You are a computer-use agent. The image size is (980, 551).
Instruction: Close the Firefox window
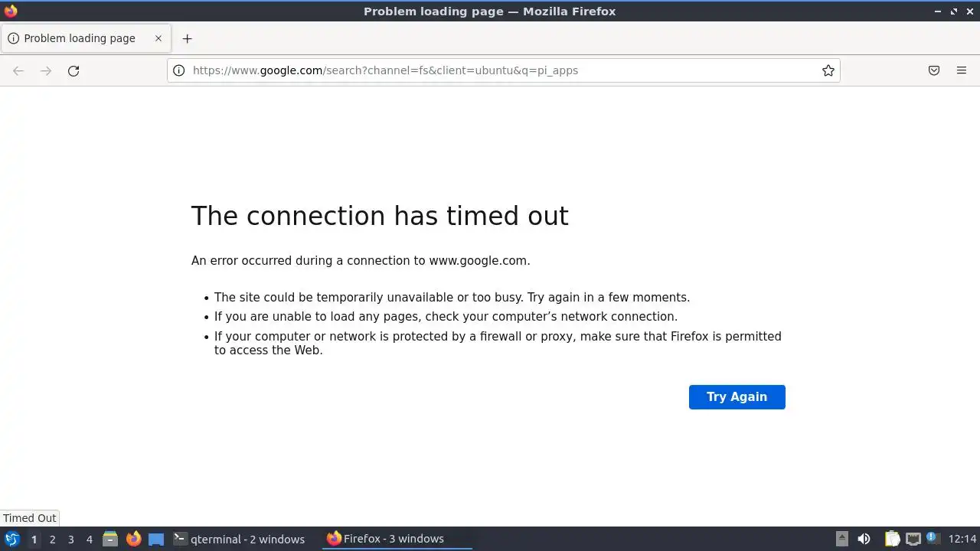point(970,11)
